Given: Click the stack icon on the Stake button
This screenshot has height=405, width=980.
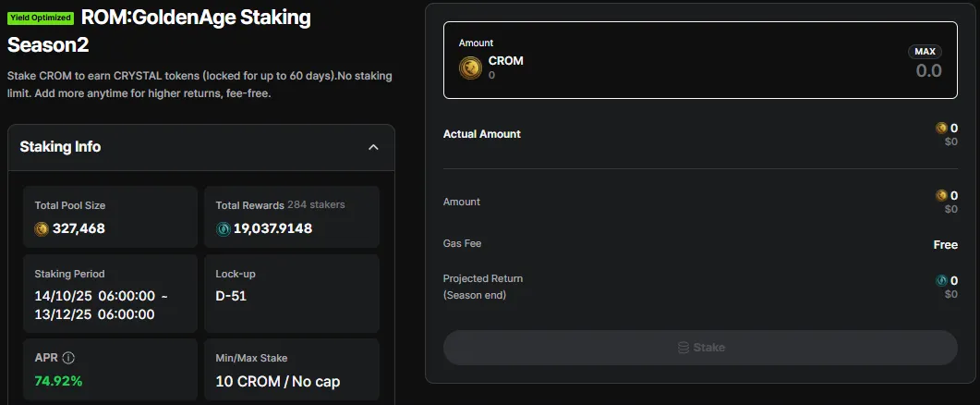Looking at the screenshot, I should 684,348.
